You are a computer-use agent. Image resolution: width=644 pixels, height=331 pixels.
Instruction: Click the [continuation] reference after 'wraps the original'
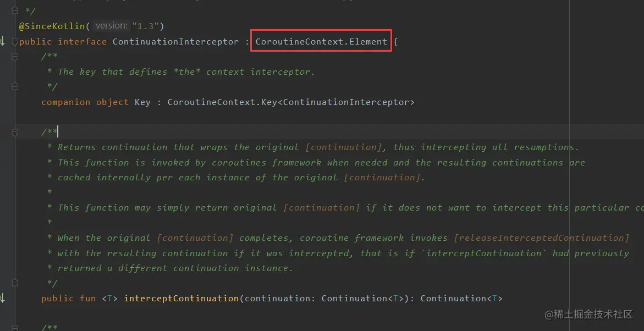coord(344,147)
